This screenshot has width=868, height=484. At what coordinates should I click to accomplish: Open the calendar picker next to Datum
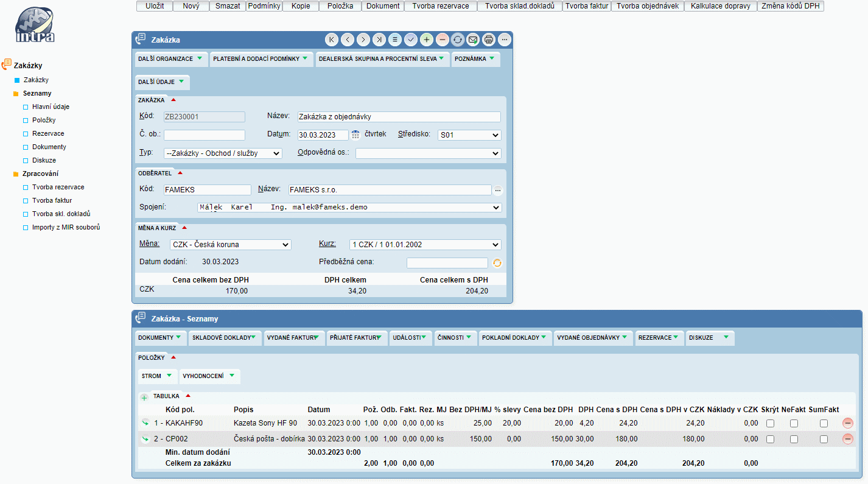pos(356,135)
